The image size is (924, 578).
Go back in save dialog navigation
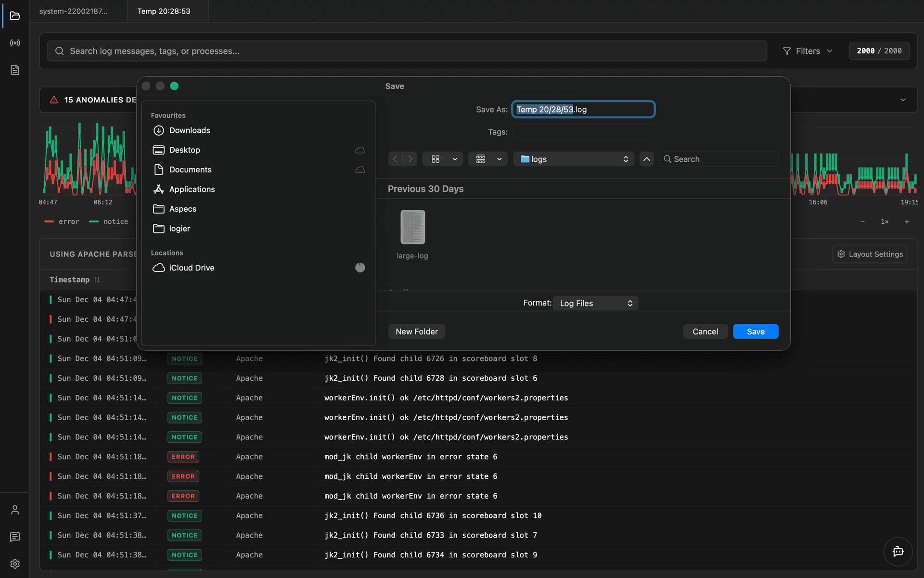[x=395, y=159]
